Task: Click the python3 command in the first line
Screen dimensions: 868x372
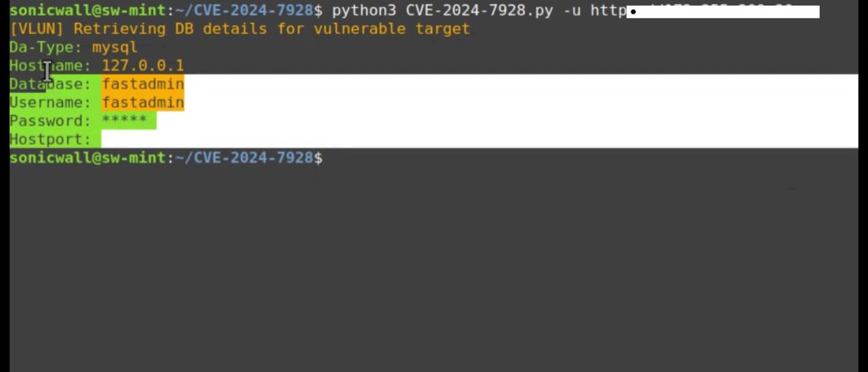Action: (x=363, y=11)
